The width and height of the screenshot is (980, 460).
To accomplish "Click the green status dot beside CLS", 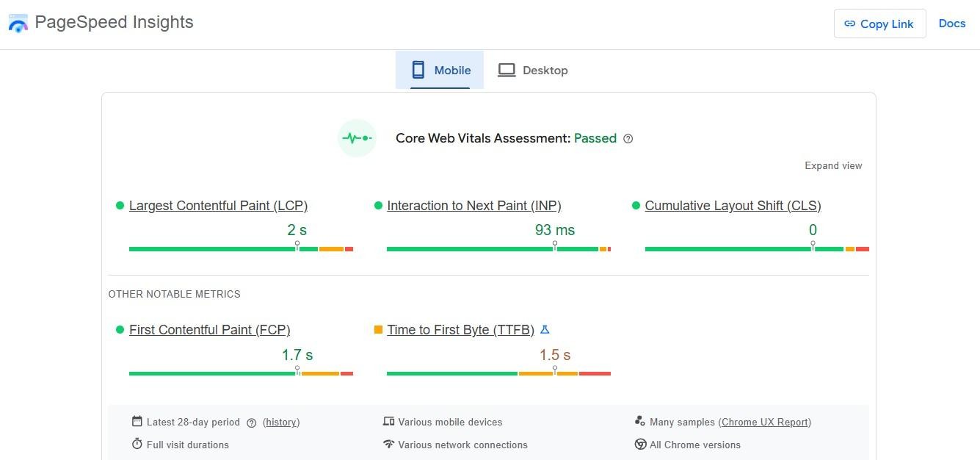I will pyautogui.click(x=636, y=206).
